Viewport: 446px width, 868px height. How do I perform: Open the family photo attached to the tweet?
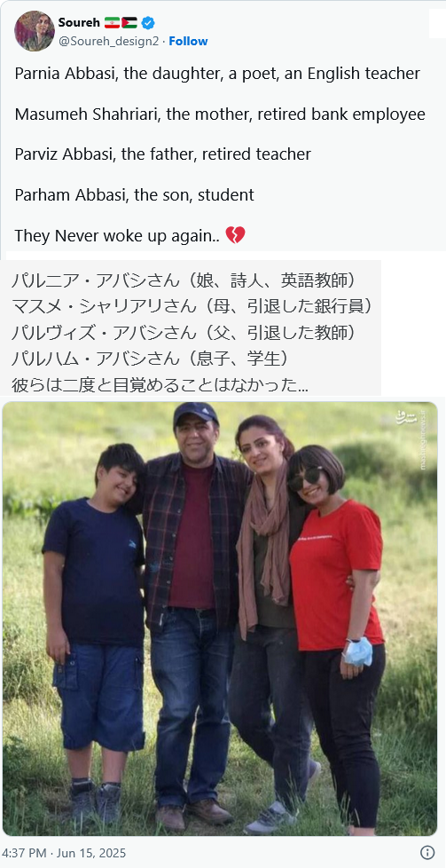coord(220,619)
